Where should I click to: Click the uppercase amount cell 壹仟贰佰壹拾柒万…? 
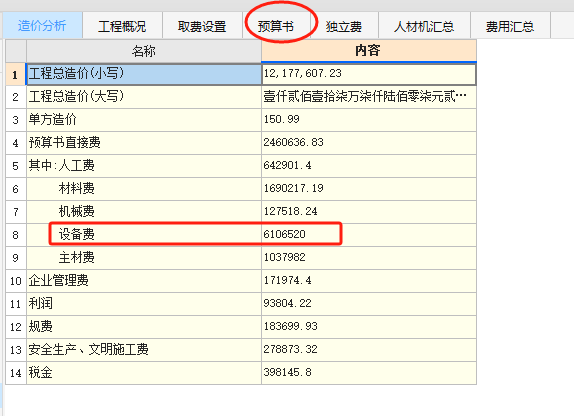point(369,97)
